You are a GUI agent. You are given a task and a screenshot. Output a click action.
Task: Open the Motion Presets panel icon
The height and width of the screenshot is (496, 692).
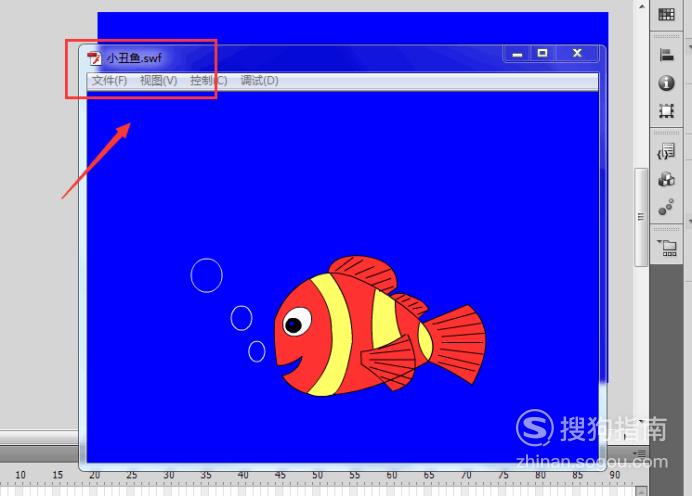(666, 207)
